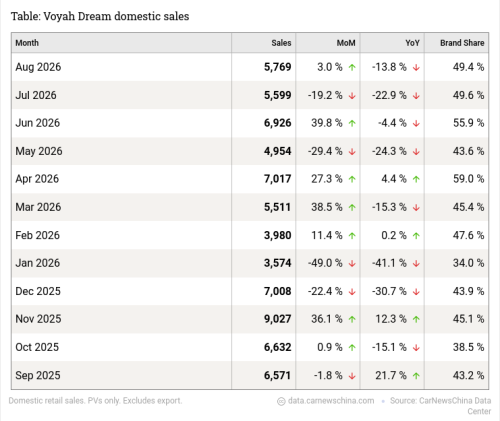Click the green YoY up arrow for Apr 2026
The height and width of the screenshot is (421, 500).
click(416, 179)
